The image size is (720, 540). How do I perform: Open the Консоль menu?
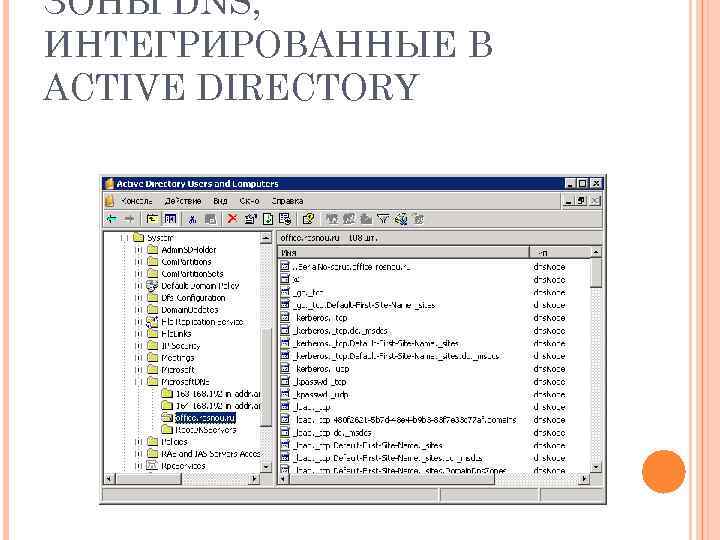click(x=136, y=201)
